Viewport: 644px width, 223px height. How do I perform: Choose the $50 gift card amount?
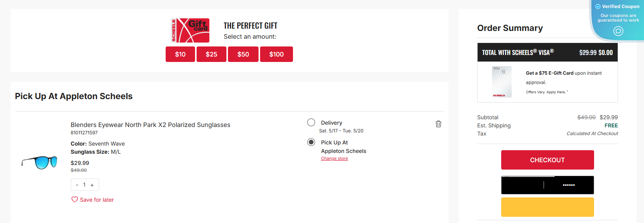(x=243, y=54)
